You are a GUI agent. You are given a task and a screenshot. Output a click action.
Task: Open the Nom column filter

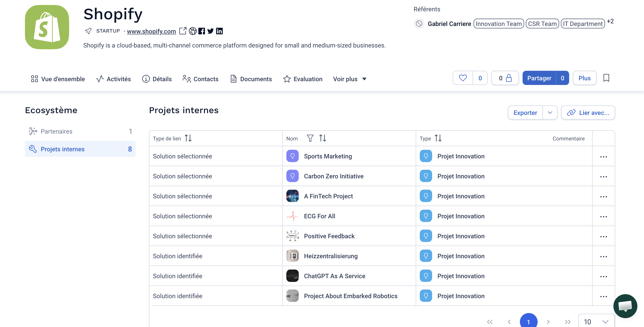[x=310, y=138]
